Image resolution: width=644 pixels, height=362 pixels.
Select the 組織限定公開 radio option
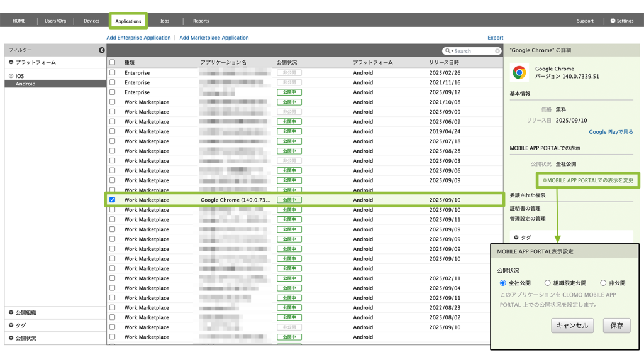point(548,283)
